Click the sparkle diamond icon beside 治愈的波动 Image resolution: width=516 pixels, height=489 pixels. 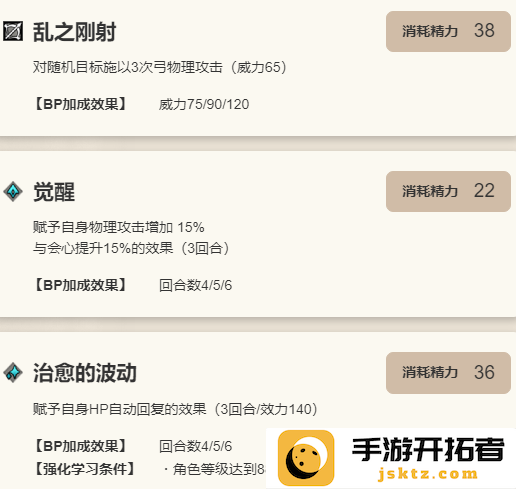point(13,372)
